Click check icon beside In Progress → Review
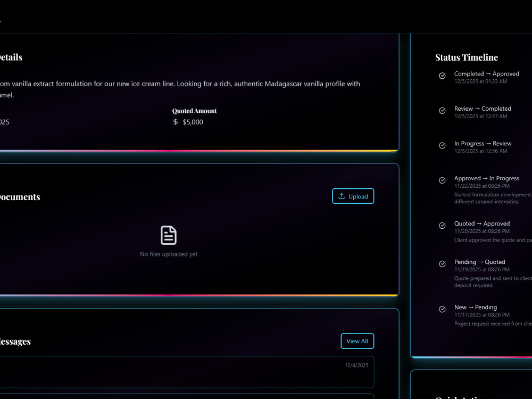The image size is (532, 399). tap(442, 146)
